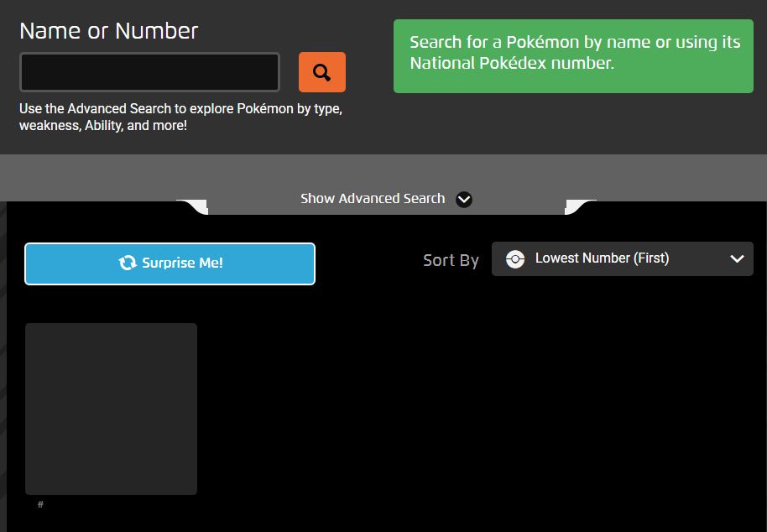767x532 pixels.
Task: Click the 'Name or Number' heading
Action: pyautogui.click(x=108, y=31)
